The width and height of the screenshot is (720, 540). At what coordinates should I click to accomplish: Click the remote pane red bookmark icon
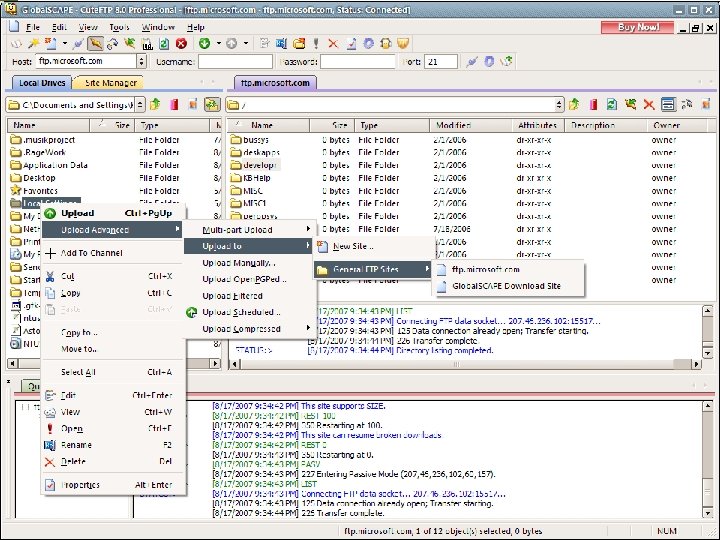(593, 105)
